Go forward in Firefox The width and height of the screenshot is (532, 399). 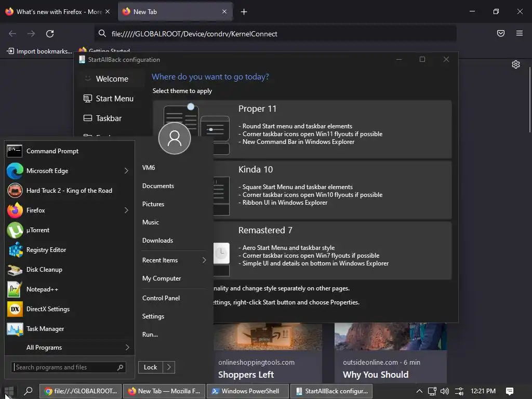(x=31, y=34)
